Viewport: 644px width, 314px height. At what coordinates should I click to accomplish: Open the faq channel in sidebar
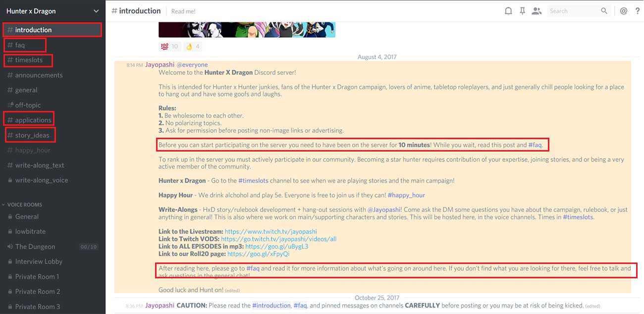click(53, 45)
